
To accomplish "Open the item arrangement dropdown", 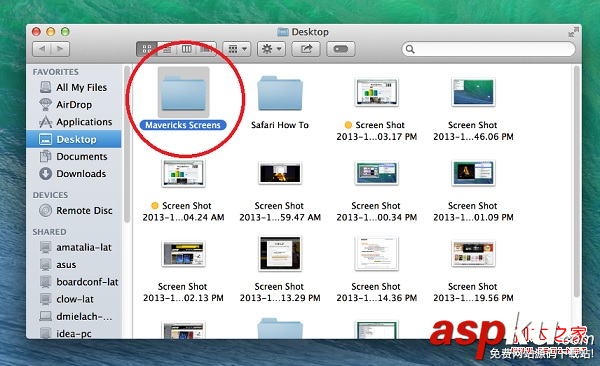I will click(x=237, y=49).
